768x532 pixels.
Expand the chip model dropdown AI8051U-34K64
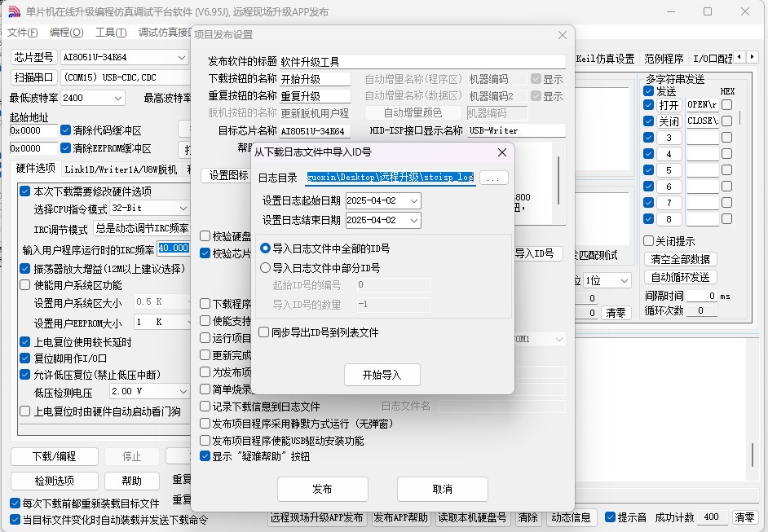click(x=181, y=57)
